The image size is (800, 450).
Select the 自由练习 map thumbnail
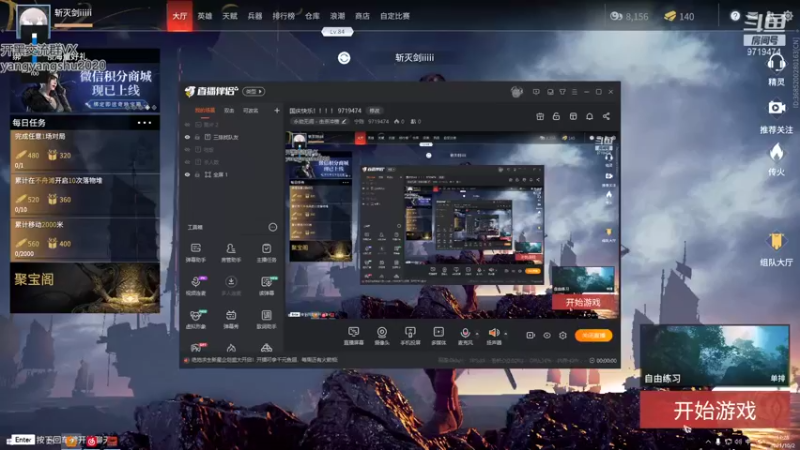click(x=715, y=356)
